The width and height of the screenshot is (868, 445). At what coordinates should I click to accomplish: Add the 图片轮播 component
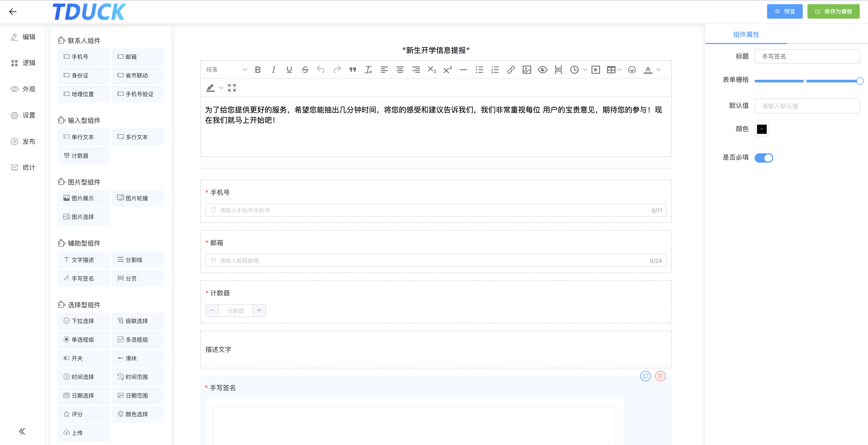(137, 198)
